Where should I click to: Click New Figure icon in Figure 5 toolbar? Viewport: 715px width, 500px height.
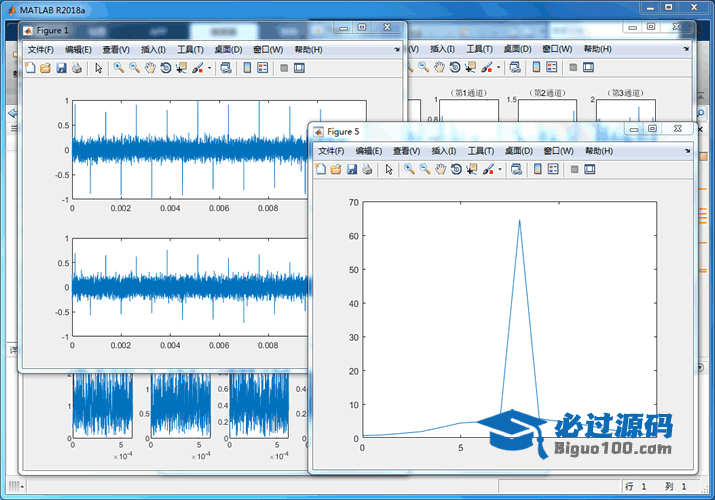[x=321, y=170]
